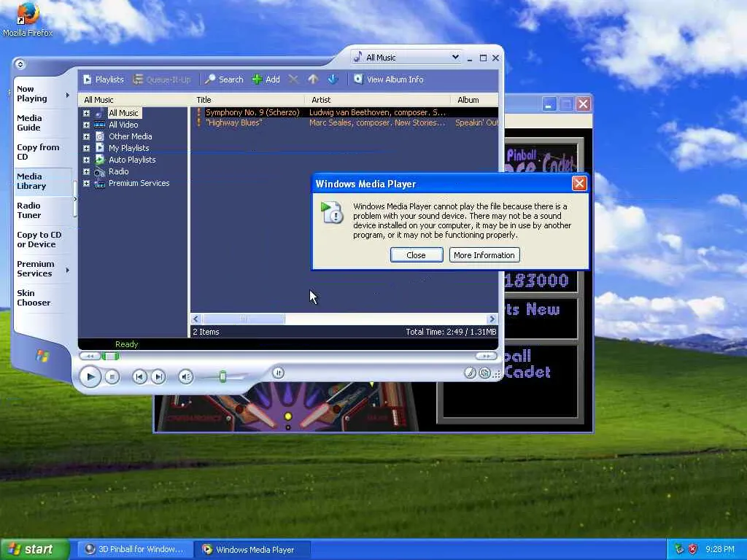Click the move up arrow icon
This screenshot has height=560, width=747.
[x=313, y=79]
